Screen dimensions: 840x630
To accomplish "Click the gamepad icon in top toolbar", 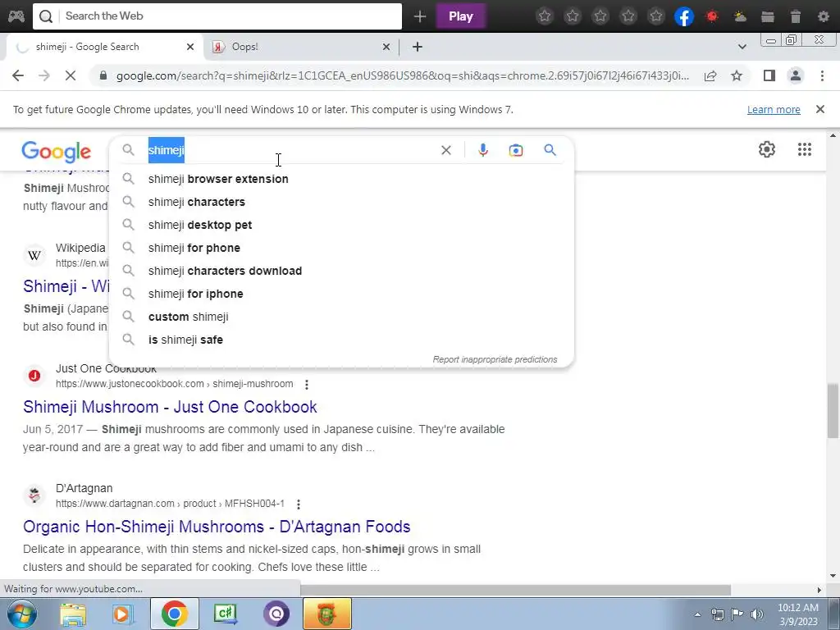I will tap(16, 16).
